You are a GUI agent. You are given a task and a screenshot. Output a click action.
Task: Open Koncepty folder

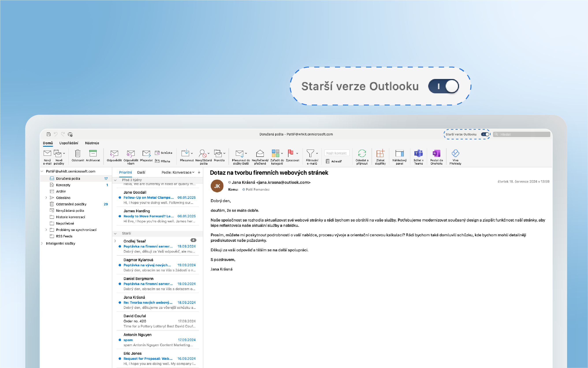(76, 185)
